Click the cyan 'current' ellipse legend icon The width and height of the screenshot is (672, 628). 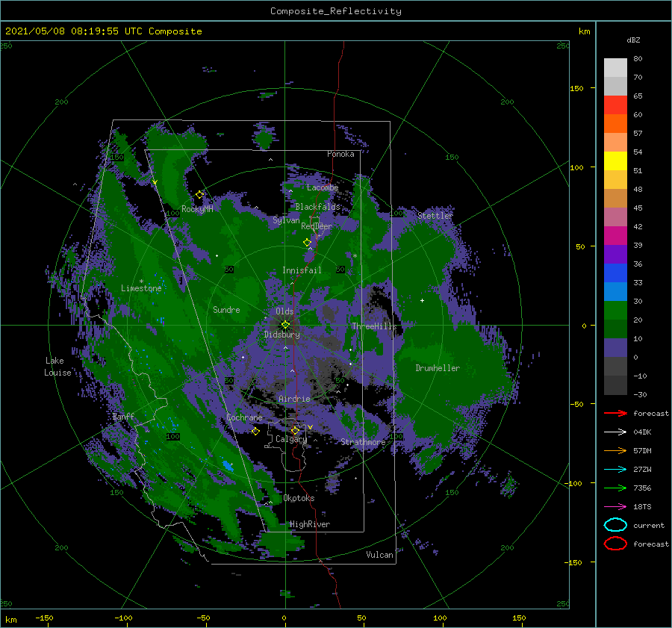[615, 525]
